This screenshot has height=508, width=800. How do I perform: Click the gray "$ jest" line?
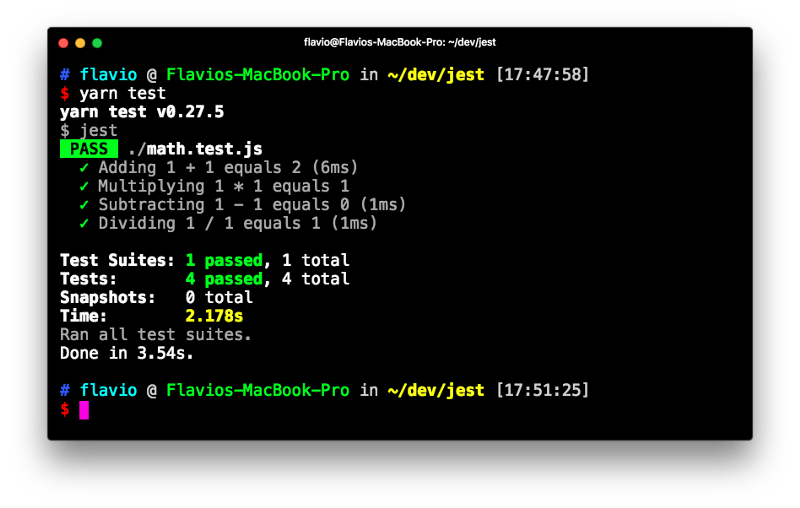click(89, 130)
